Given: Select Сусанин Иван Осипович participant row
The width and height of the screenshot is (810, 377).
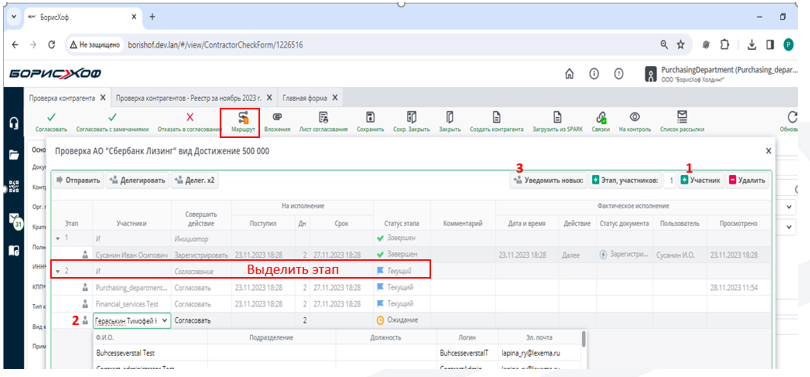Looking at the screenshot, I should coord(411,255).
